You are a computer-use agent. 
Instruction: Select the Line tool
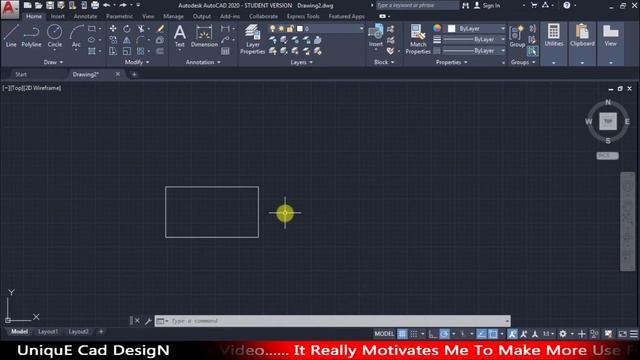tap(11, 36)
